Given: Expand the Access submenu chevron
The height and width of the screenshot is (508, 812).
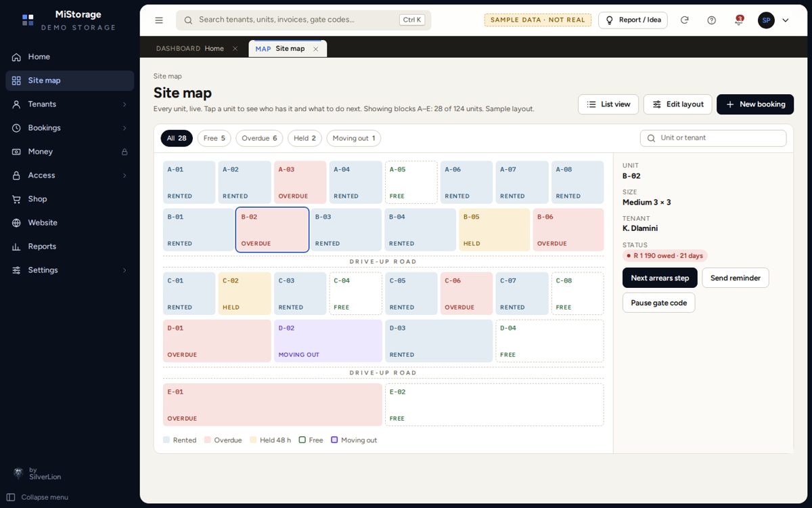Looking at the screenshot, I should click(x=125, y=175).
